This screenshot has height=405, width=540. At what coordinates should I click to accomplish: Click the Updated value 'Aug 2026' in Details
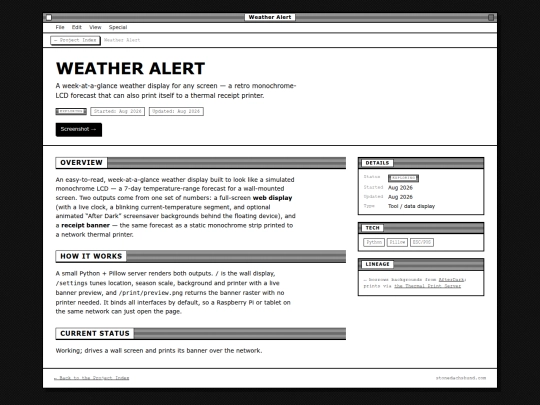click(400, 197)
